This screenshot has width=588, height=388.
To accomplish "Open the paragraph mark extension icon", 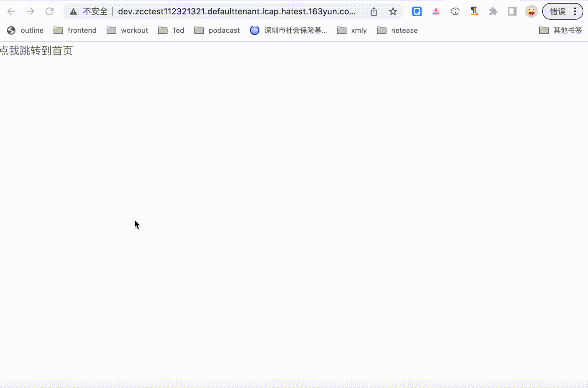I will point(474,11).
